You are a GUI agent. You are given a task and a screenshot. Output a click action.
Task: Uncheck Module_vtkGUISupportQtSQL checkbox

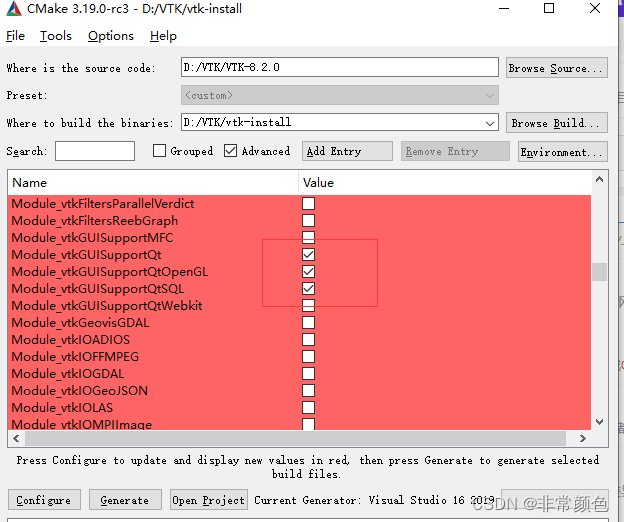tap(308, 288)
